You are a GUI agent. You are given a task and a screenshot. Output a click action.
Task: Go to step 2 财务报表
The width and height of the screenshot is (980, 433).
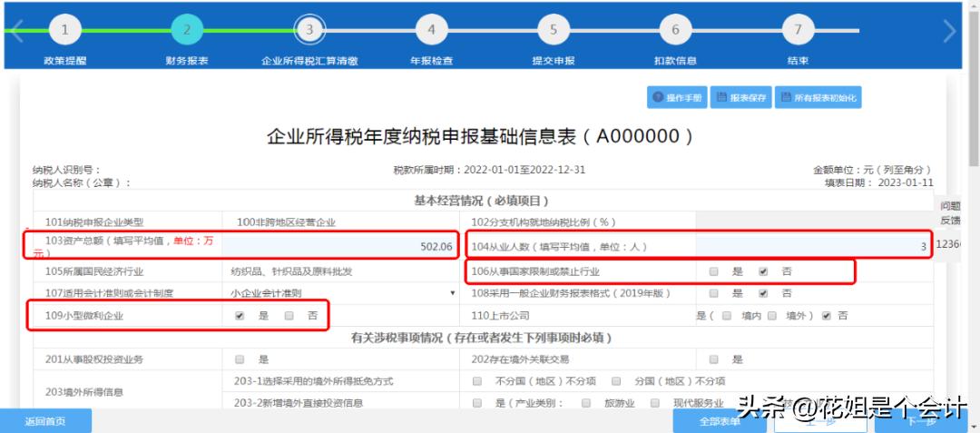tap(187, 31)
